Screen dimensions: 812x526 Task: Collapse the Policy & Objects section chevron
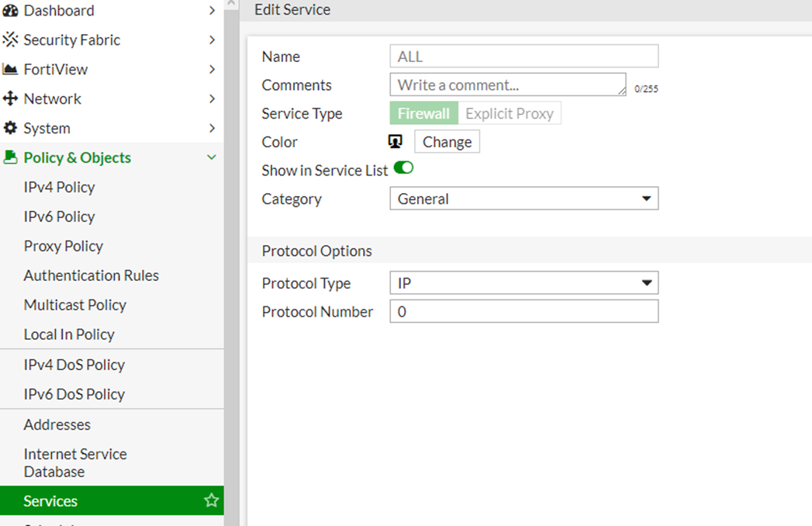pyautogui.click(x=211, y=157)
